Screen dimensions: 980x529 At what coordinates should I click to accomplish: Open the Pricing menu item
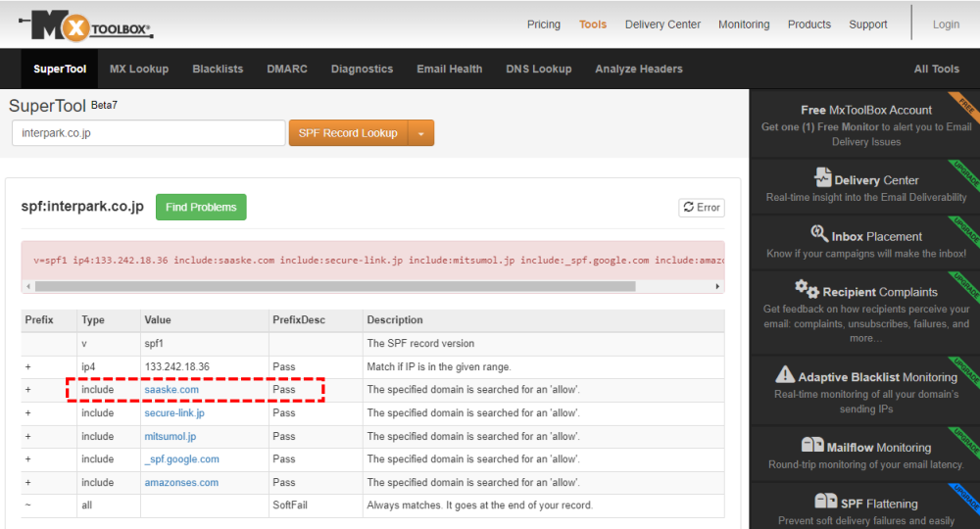[x=544, y=24]
